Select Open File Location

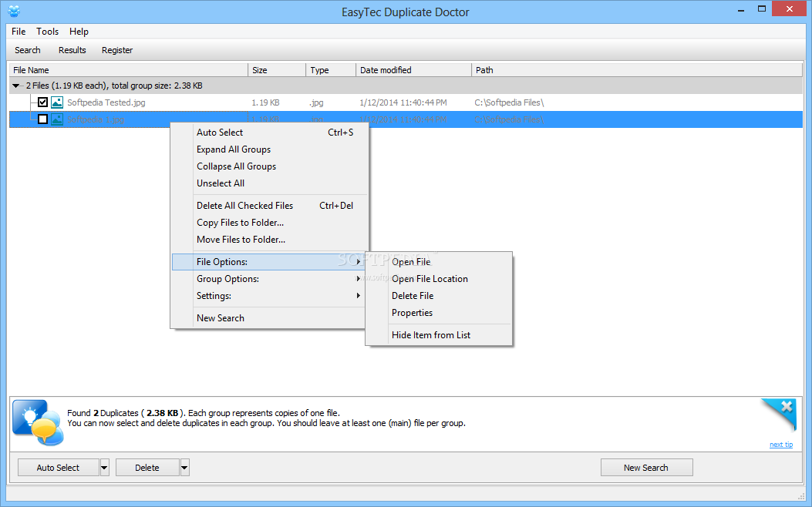coord(439,279)
